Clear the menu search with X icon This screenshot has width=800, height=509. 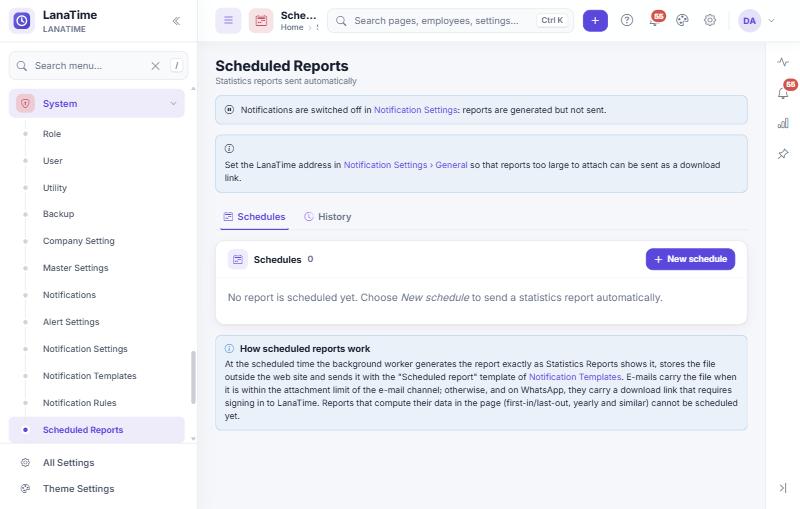(x=156, y=66)
